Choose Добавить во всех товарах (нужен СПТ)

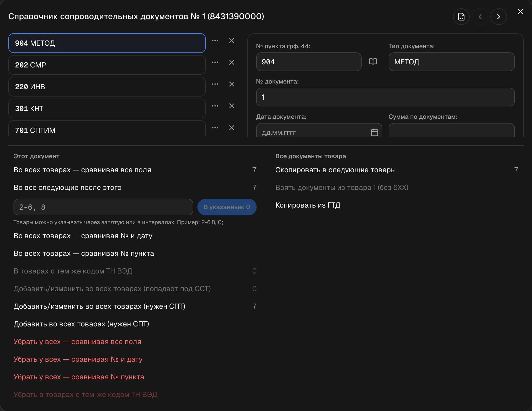(135, 324)
